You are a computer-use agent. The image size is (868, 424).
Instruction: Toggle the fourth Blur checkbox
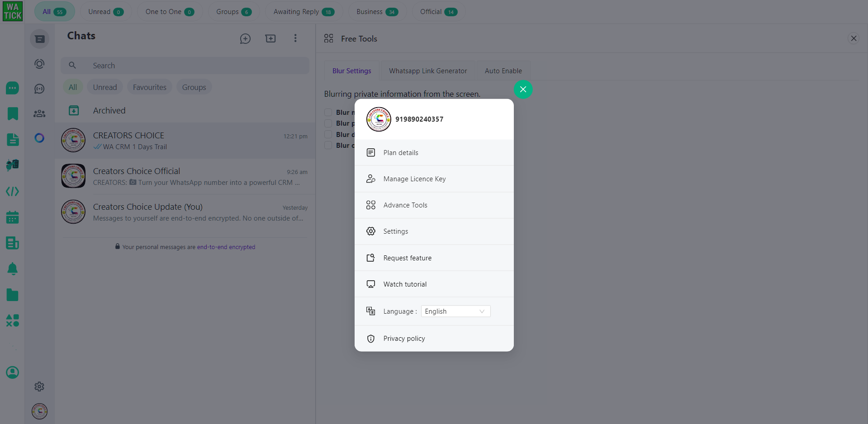point(328,146)
